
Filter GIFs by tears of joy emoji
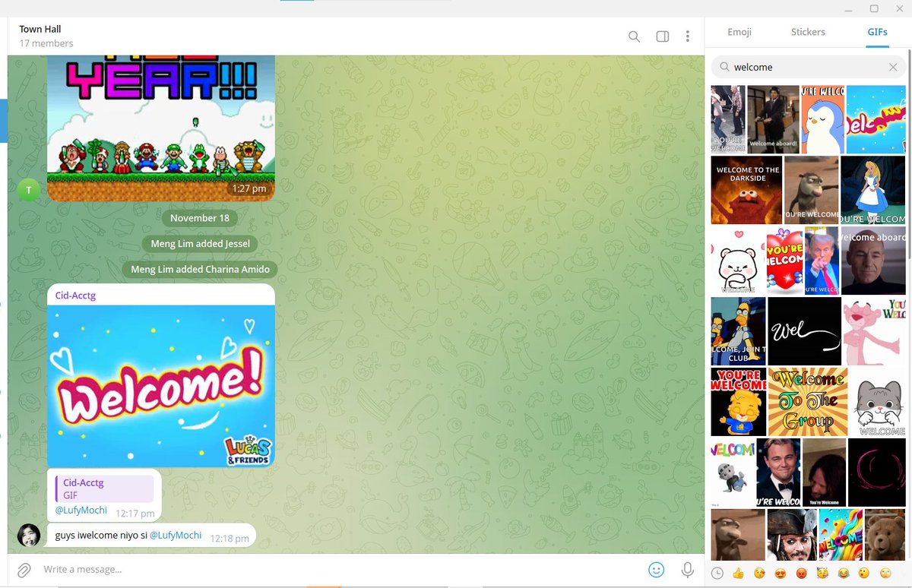843,574
